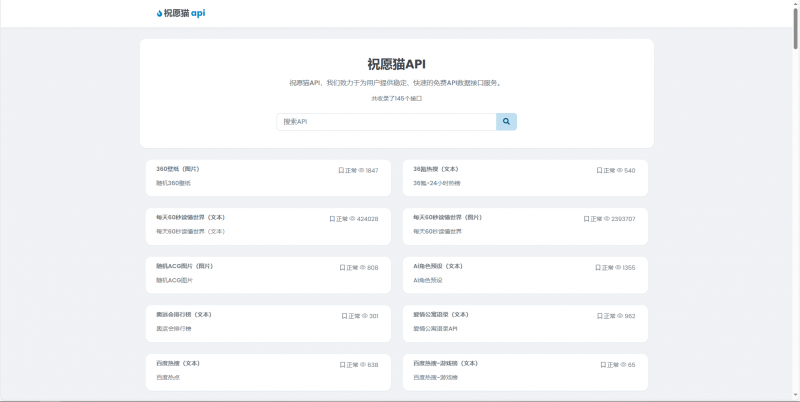800x402 pixels.
Task: Open 每天60秒读懂世界（图片）card title
Action: pos(447,217)
